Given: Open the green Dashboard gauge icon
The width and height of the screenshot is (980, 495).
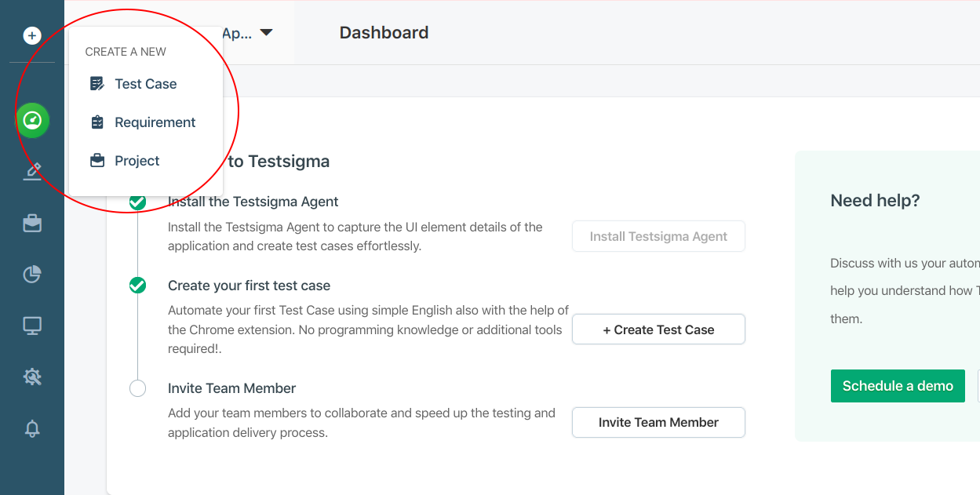Looking at the screenshot, I should (32, 120).
